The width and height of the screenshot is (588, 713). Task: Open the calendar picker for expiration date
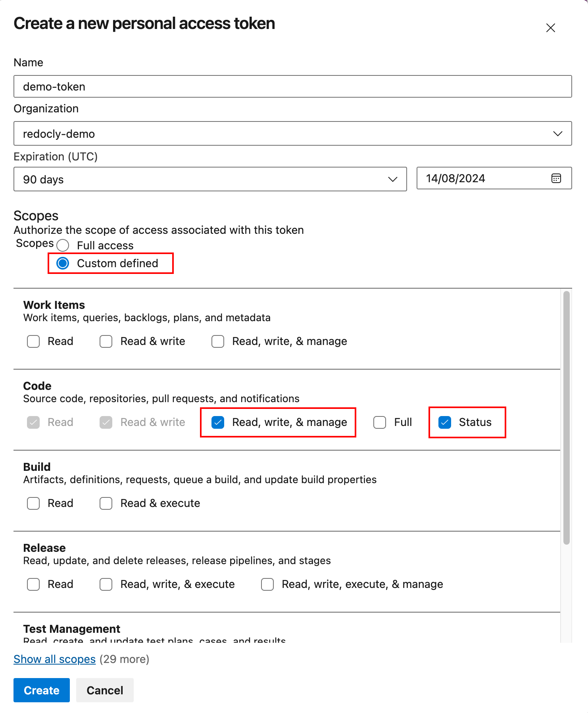(x=556, y=178)
